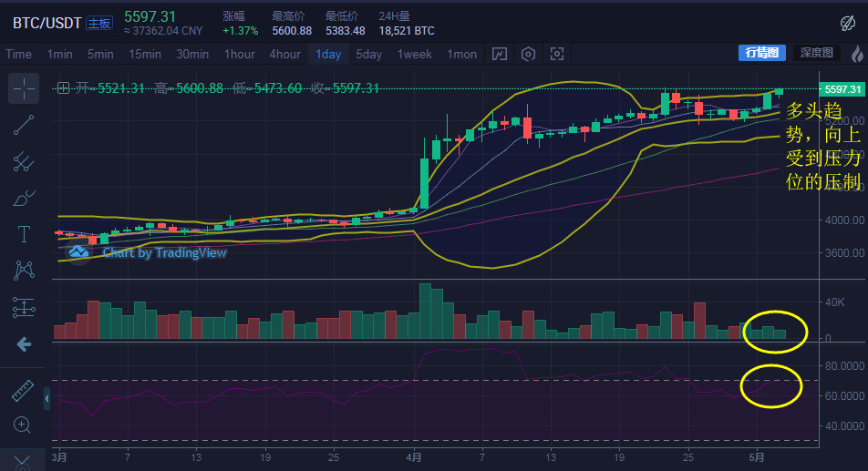Toggle the theme paint icon at top right
The height and width of the screenshot is (471, 868).
pyautogui.click(x=847, y=23)
